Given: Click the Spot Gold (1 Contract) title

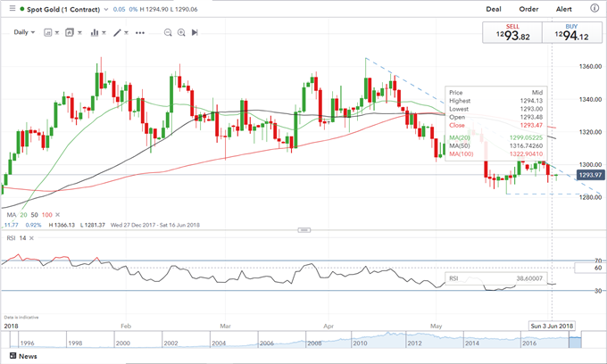Looking at the screenshot, I should point(63,9).
